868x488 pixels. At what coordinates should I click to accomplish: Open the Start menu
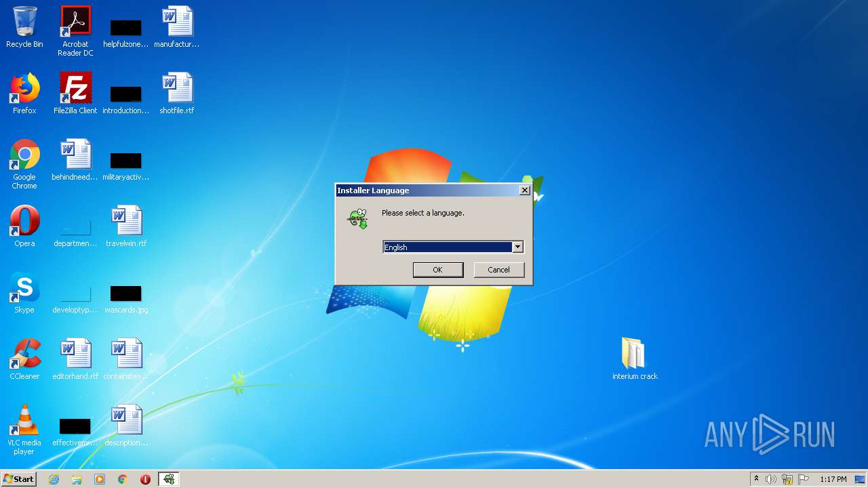[18, 479]
